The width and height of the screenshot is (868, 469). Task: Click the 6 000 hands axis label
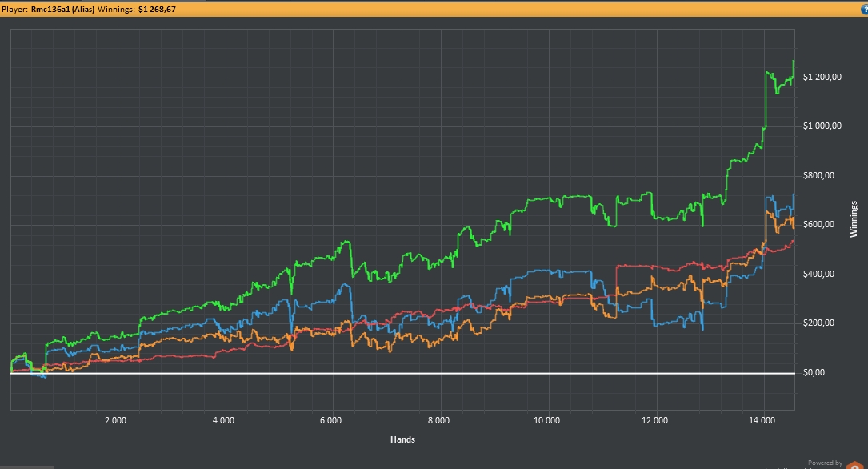click(x=332, y=419)
